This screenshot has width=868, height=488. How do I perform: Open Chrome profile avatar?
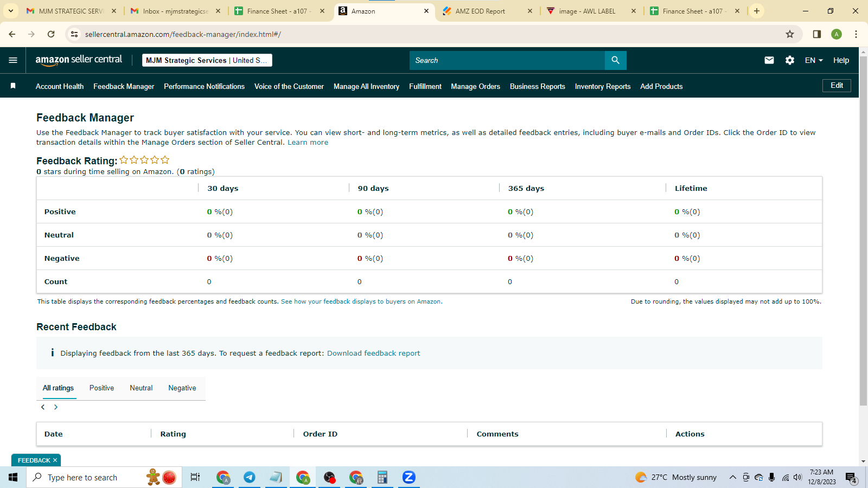pyautogui.click(x=837, y=34)
